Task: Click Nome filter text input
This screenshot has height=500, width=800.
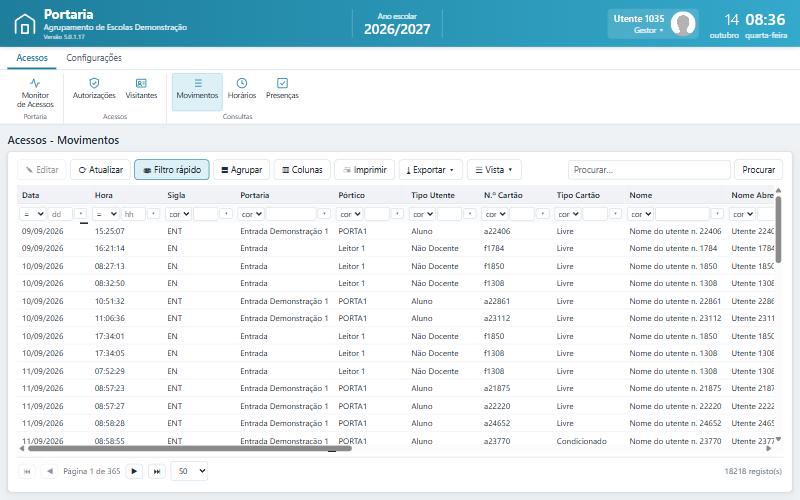Action: point(682,214)
